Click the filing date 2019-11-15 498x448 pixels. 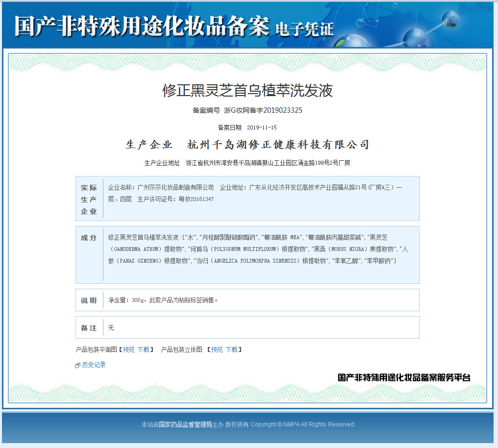tap(262, 127)
